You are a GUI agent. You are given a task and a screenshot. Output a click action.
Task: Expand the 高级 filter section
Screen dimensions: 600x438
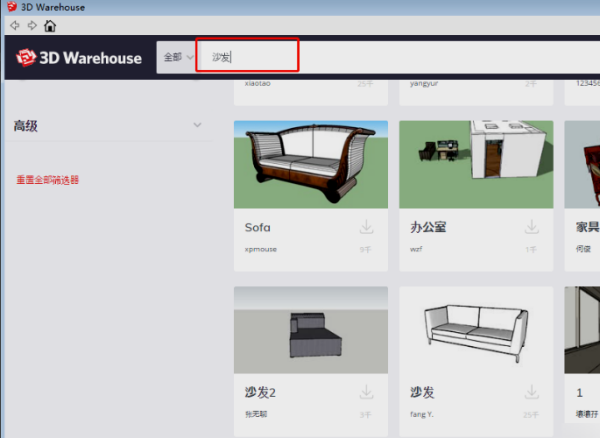[197, 126]
